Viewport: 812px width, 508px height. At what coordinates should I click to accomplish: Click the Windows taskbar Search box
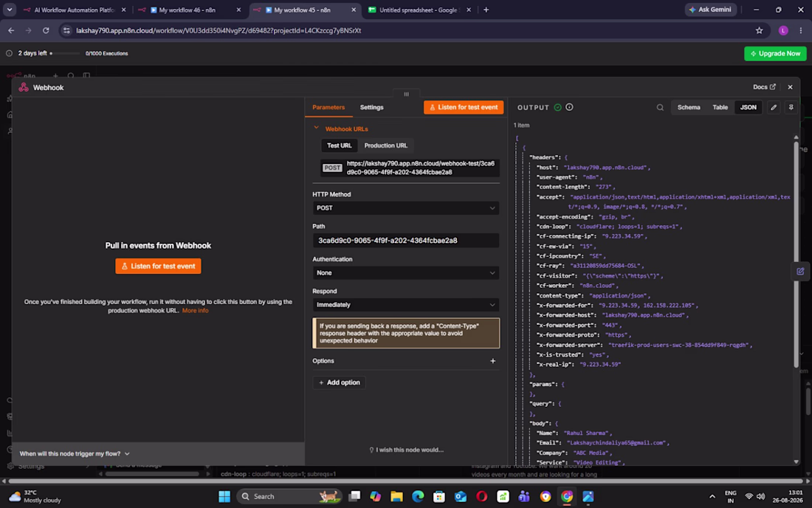coord(289,497)
